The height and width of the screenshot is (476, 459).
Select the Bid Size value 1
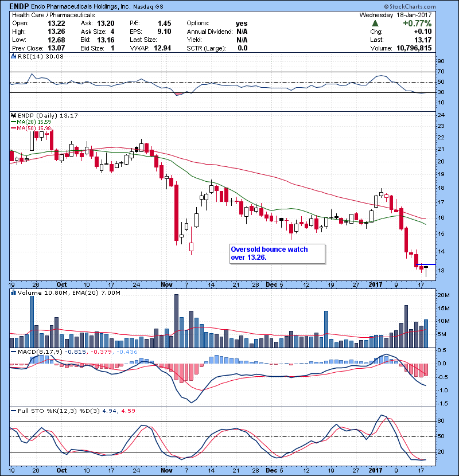(112, 48)
